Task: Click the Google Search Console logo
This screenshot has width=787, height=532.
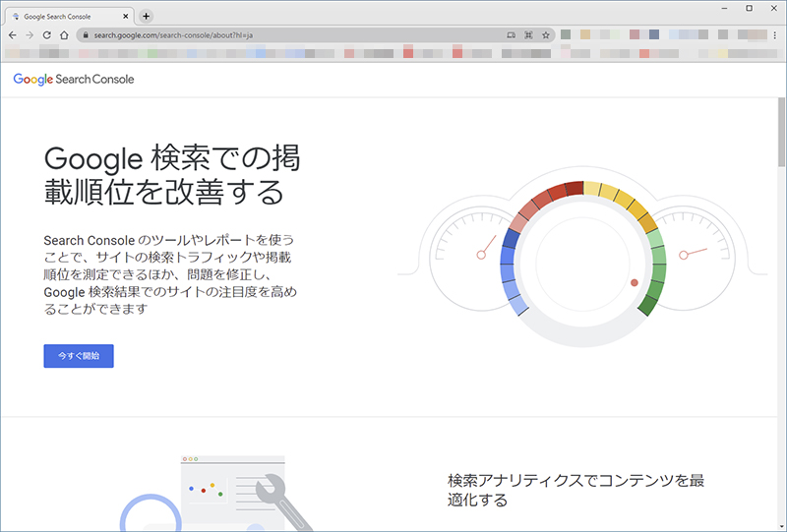Action: point(74,80)
